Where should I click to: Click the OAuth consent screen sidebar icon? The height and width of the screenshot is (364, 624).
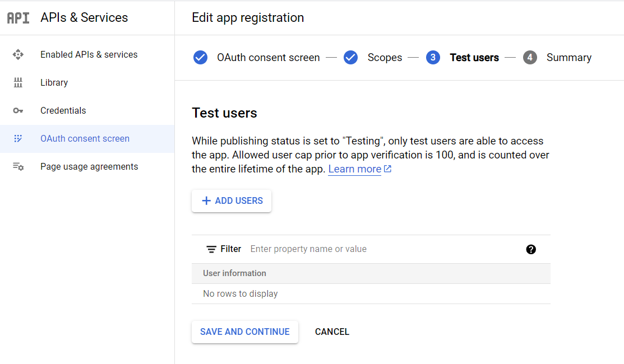tap(18, 139)
